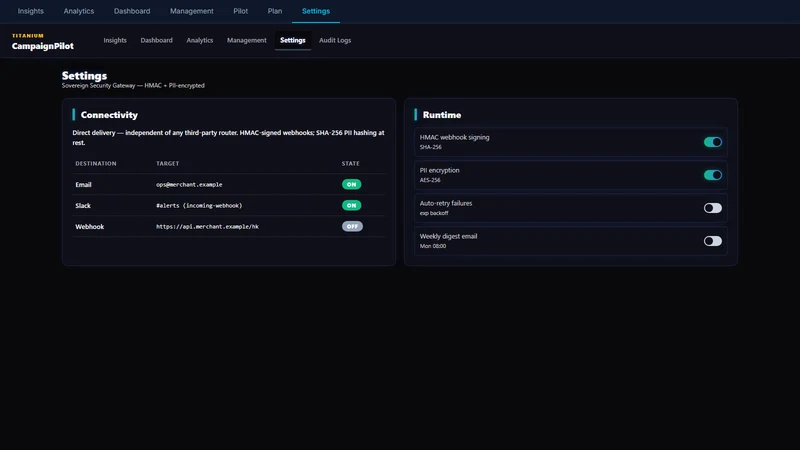
Task: Open Management sub-navigation tab
Action: click(x=246, y=40)
